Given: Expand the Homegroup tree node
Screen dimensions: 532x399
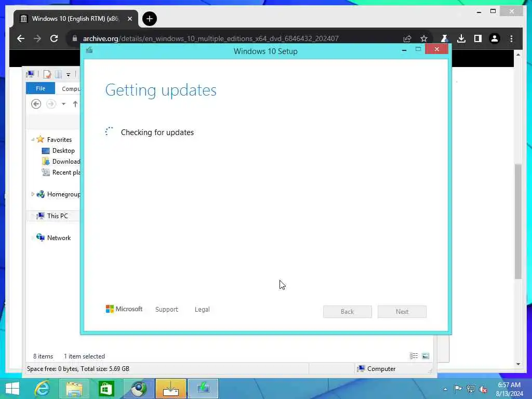Looking at the screenshot, I should click(33, 194).
